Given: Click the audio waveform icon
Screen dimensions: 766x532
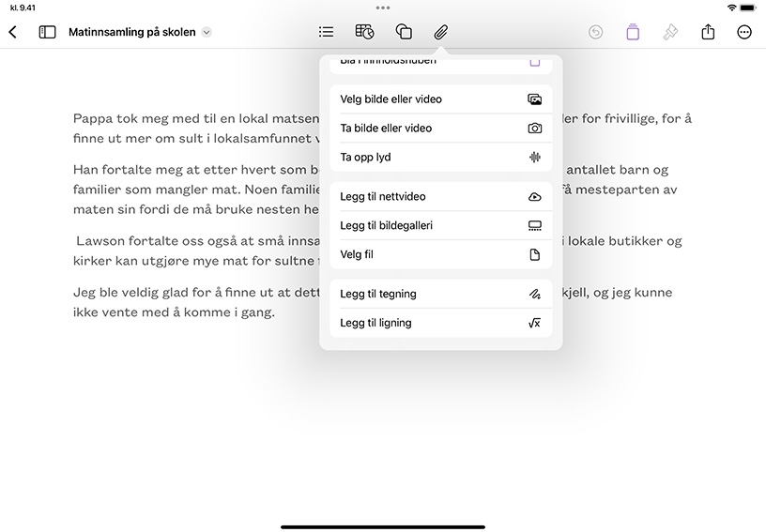Looking at the screenshot, I should [x=535, y=157].
